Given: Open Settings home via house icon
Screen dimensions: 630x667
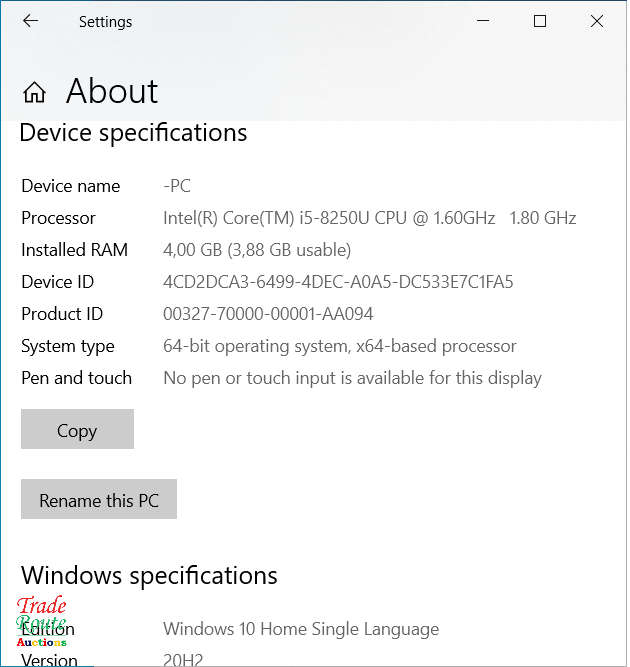Looking at the screenshot, I should click(x=34, y=92).
